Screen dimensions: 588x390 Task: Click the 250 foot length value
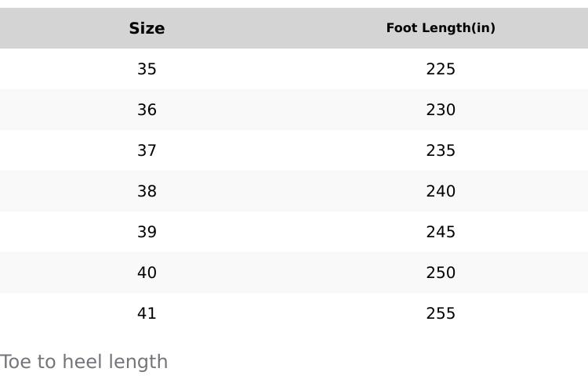coord(441,273)
